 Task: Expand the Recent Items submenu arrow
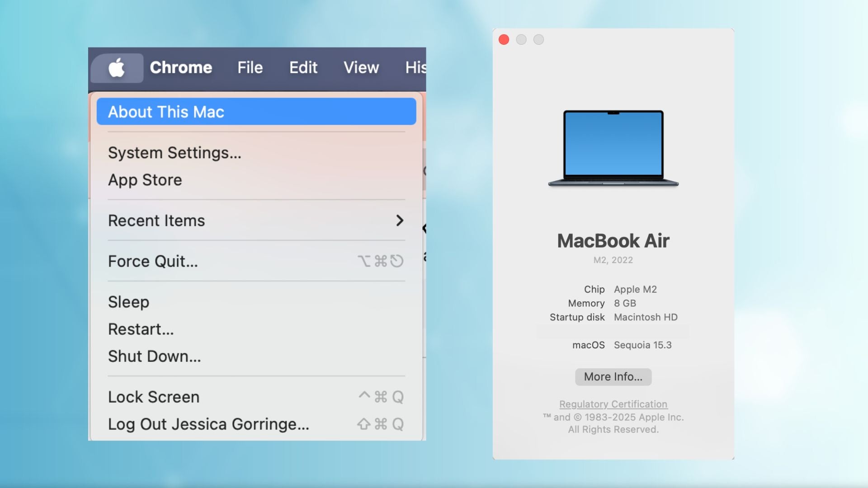pos(400,221)
